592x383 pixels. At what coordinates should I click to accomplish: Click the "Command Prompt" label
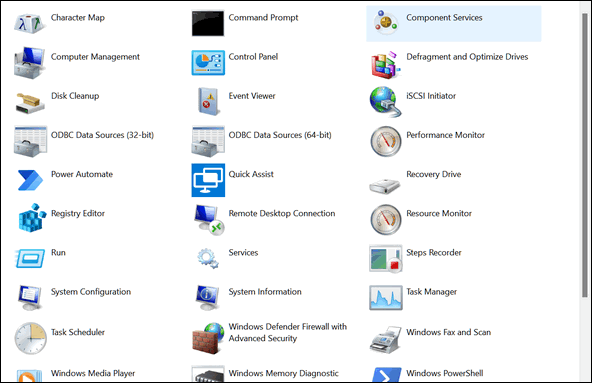click(x=263, y=17)
